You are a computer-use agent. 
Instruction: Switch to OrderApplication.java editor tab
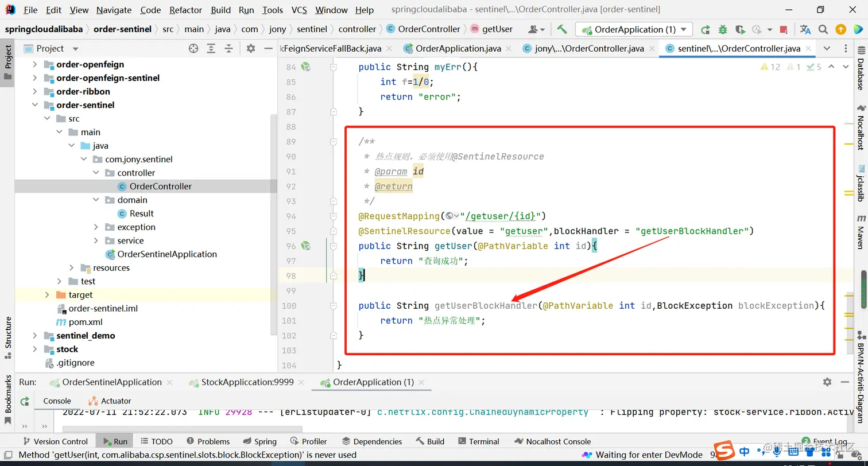(x=458, y=48)
